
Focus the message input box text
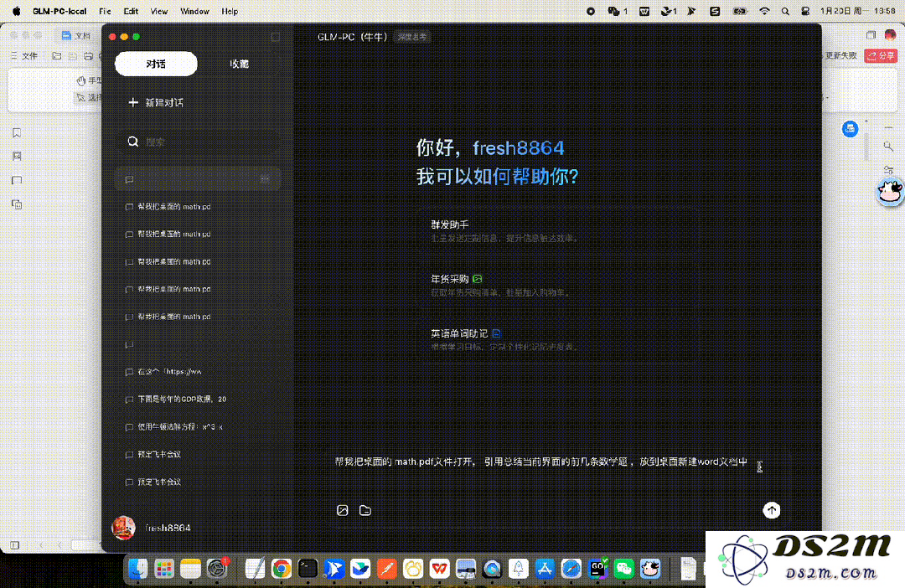tap(540, 462)
